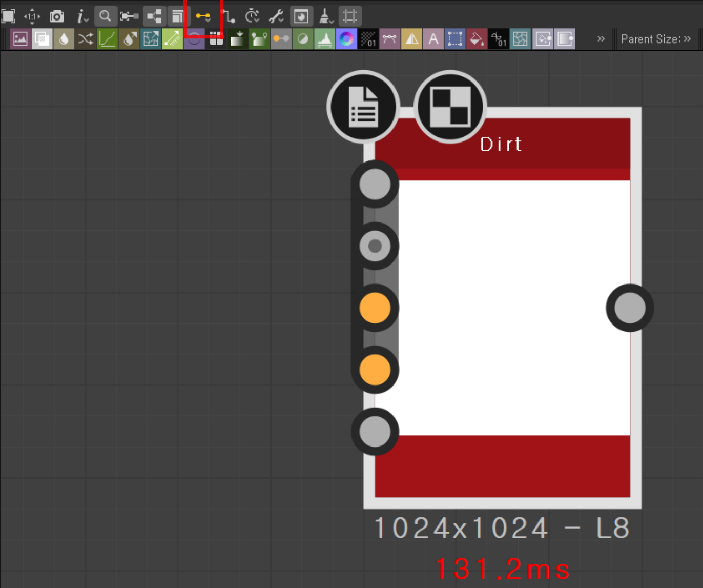Add a Value Processor node
Image resolution: width=703 pixels, height=588 pixels.
[498, 39]
